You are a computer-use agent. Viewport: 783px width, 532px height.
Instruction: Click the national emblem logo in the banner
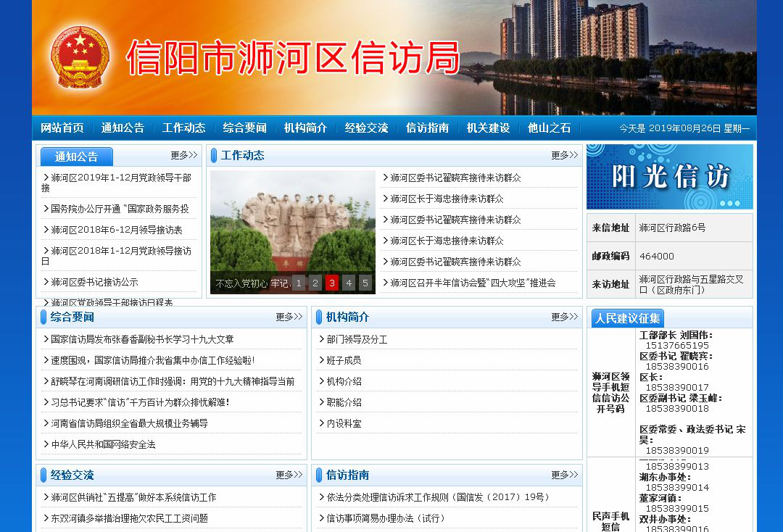click(80, 57)
